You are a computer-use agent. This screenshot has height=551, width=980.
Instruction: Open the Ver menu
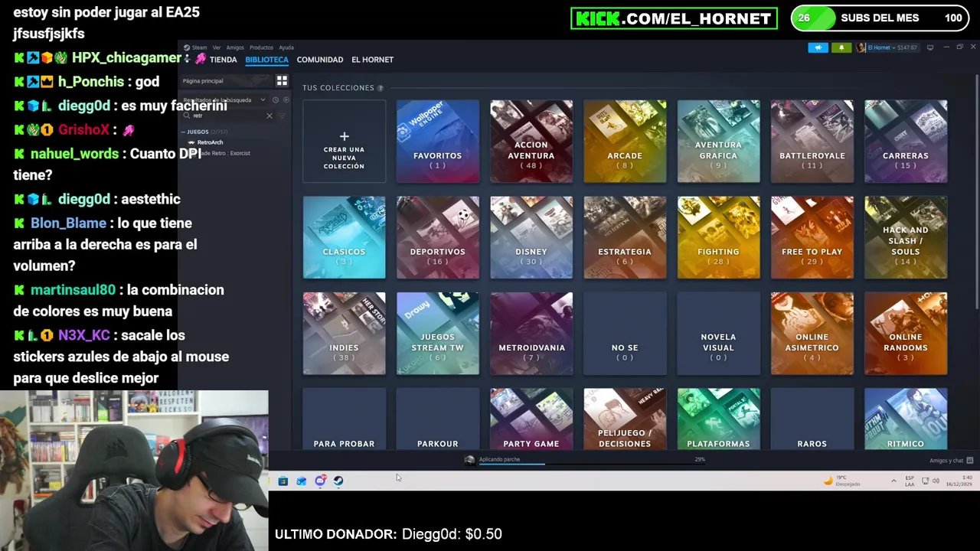[217, 47]
